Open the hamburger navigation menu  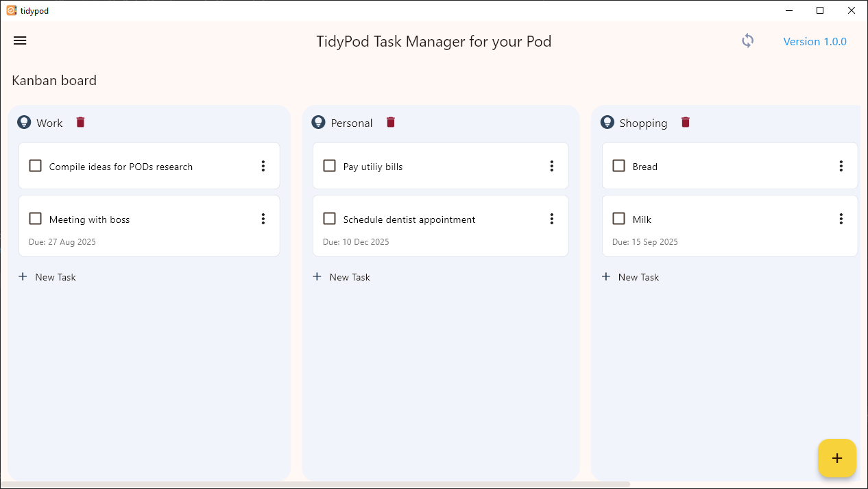point(20,40)
